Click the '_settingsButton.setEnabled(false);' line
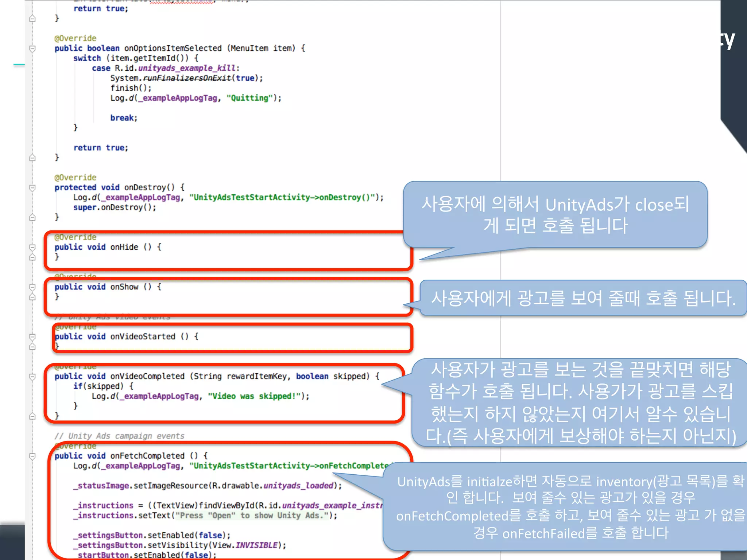The width and height of the screenshot is (747, 560). click(152, 535)
